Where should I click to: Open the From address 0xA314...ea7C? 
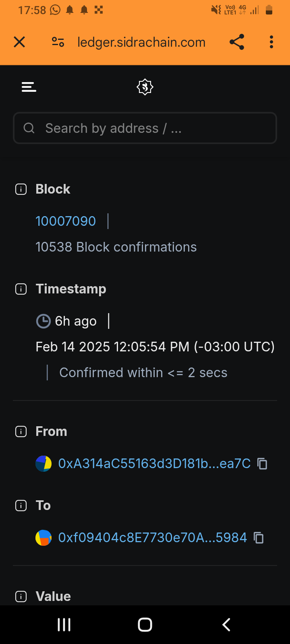coord(154,464)
